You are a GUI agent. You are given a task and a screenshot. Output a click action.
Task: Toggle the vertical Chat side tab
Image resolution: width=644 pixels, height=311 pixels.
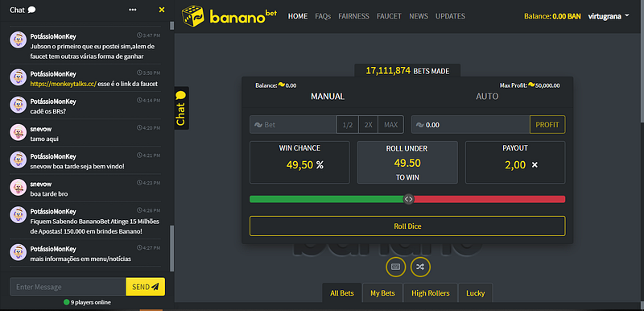181,108
